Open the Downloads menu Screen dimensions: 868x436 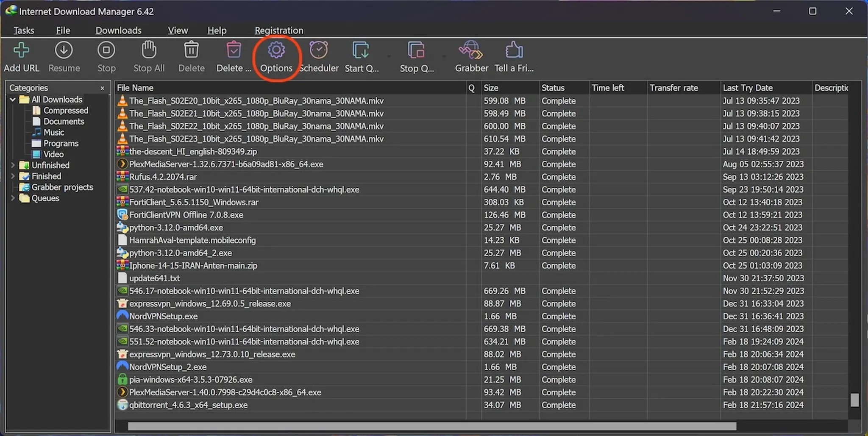118,31
